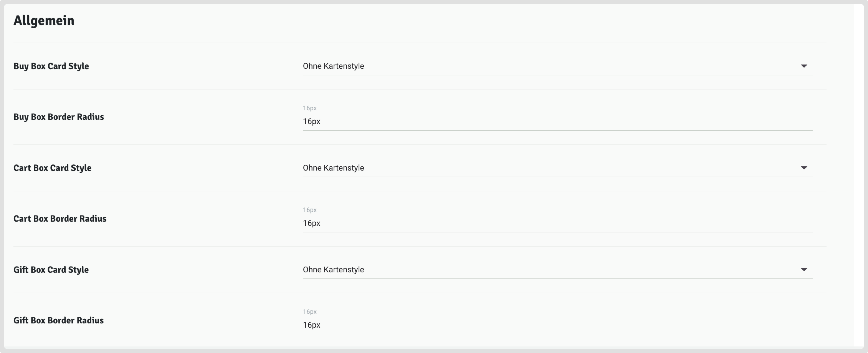The height and width of the screenshot is (353, 868).
Task: Open the Buy Box Card Style select showing Ohne Kartenstyle
Action: click(x=539, y=66)
